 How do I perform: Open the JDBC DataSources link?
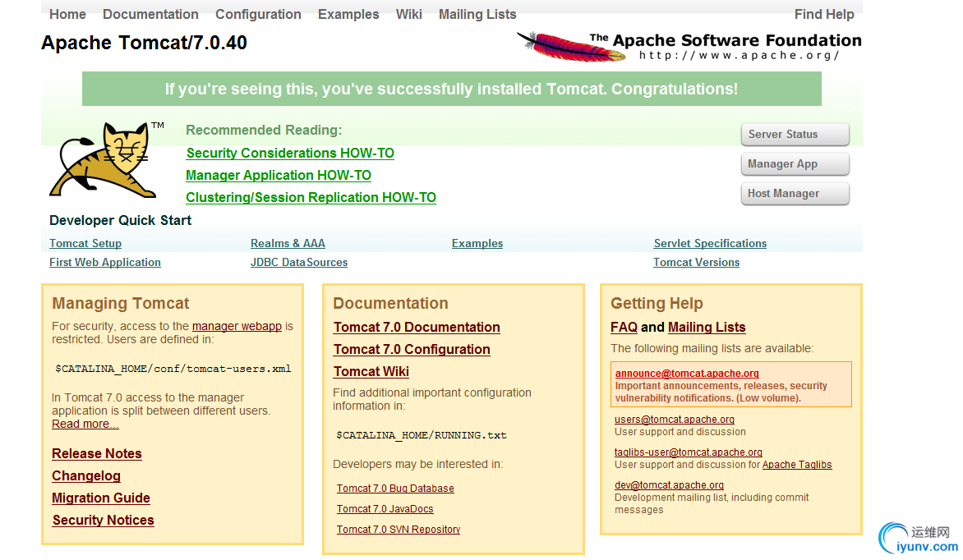pos(299,262)
